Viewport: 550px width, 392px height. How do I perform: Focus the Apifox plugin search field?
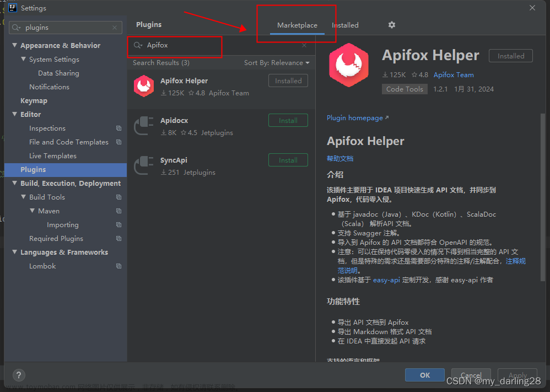pos(221,45)
